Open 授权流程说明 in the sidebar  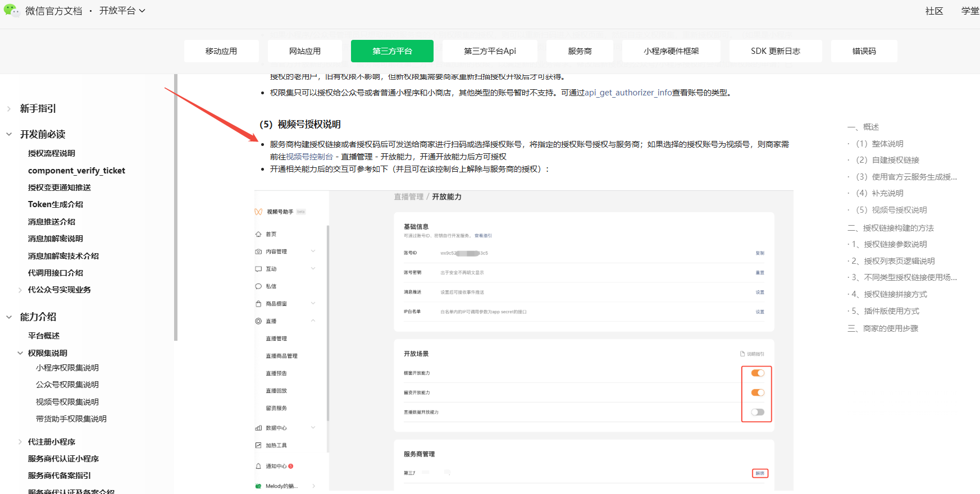tap(52, 153)
